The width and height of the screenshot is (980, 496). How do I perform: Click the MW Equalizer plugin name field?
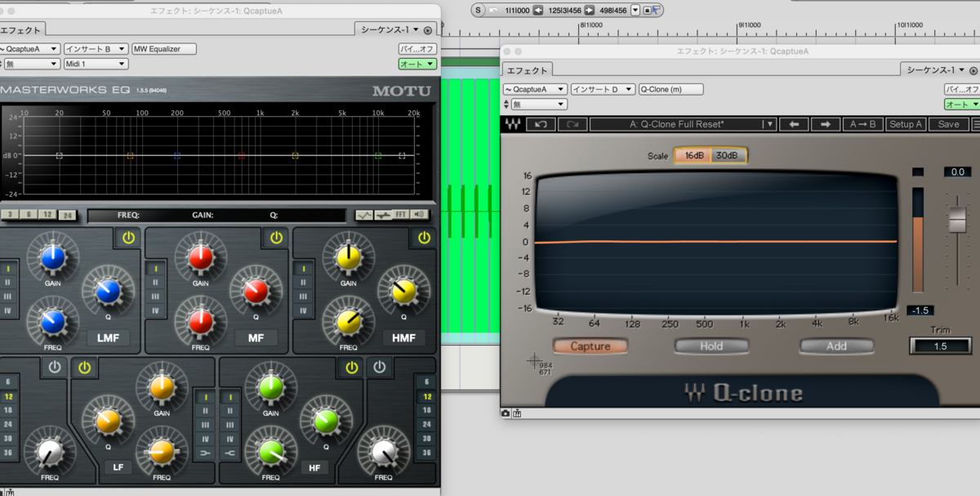pyautogui.click(x=164, y=49)
